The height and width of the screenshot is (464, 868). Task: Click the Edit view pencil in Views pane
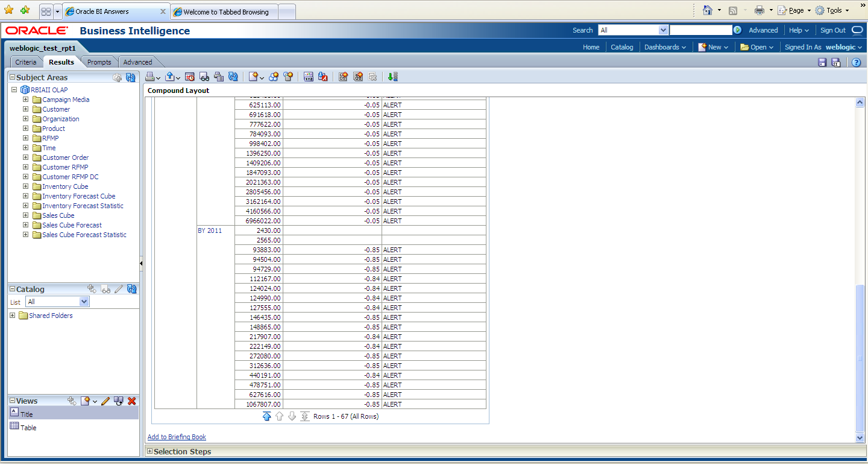[x=105, y=401]
